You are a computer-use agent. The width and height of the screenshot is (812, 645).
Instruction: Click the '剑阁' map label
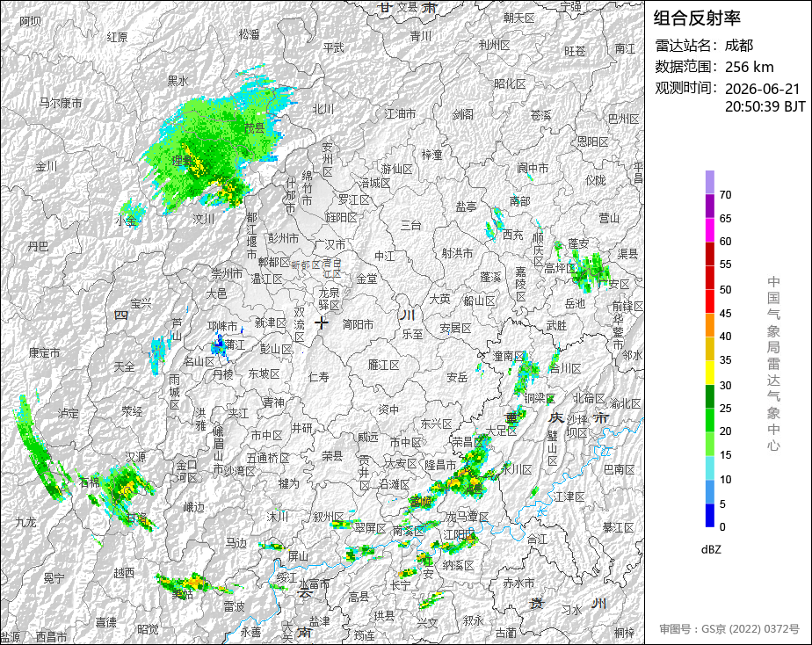462,114
